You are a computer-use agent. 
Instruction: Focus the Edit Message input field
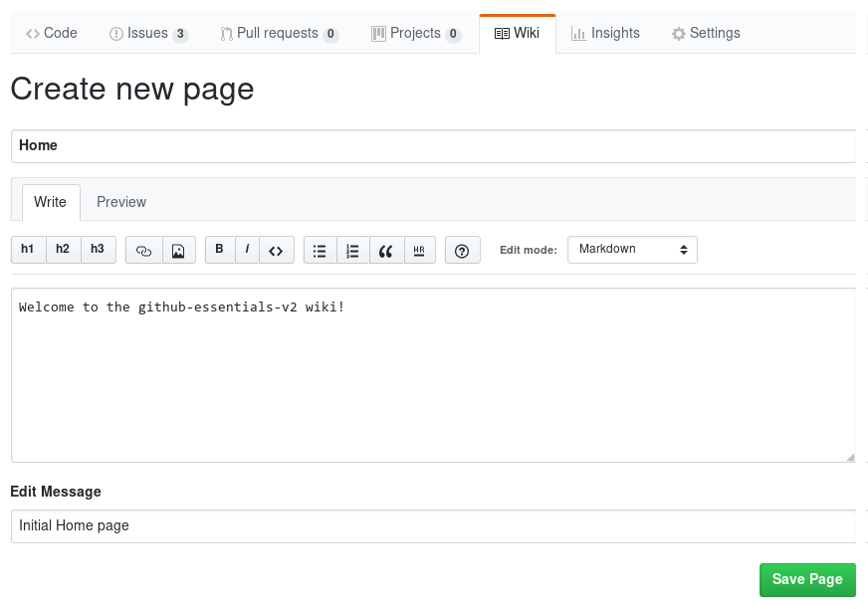[433, 526]
